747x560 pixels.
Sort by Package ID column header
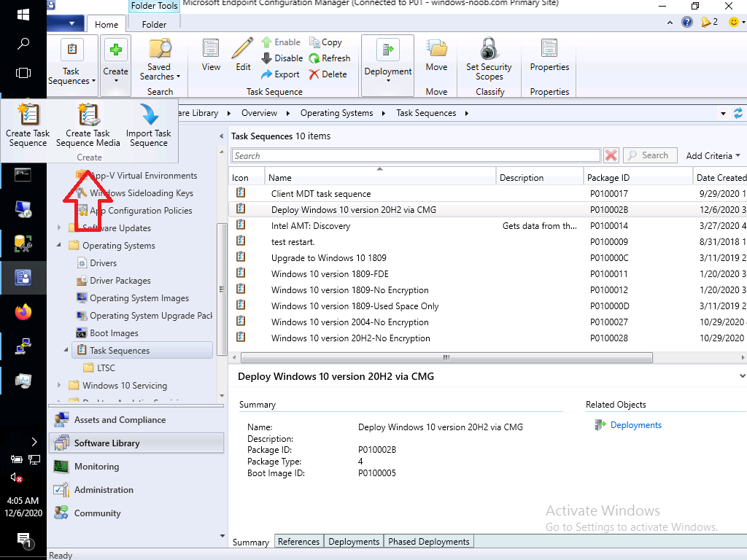(638, 178)
